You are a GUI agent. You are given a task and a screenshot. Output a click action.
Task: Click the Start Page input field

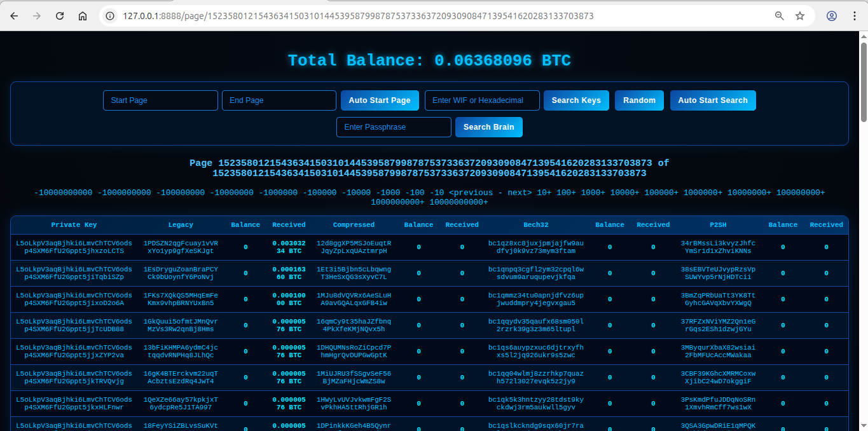pyautogui.click(x=160, y=100)
